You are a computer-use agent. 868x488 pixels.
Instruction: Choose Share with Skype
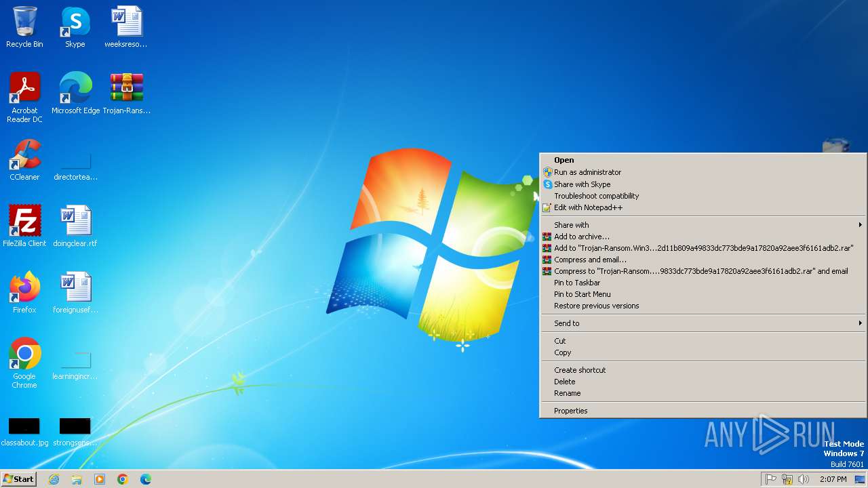703,184
